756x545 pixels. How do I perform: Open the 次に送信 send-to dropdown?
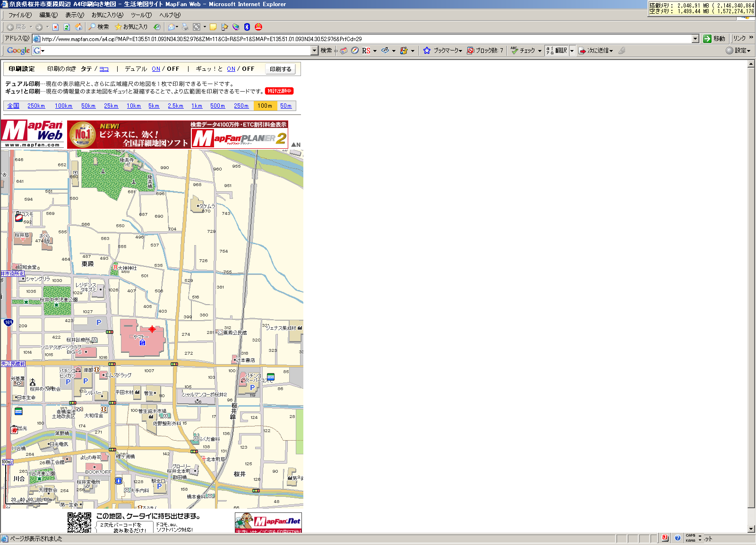tap(596, 51)
